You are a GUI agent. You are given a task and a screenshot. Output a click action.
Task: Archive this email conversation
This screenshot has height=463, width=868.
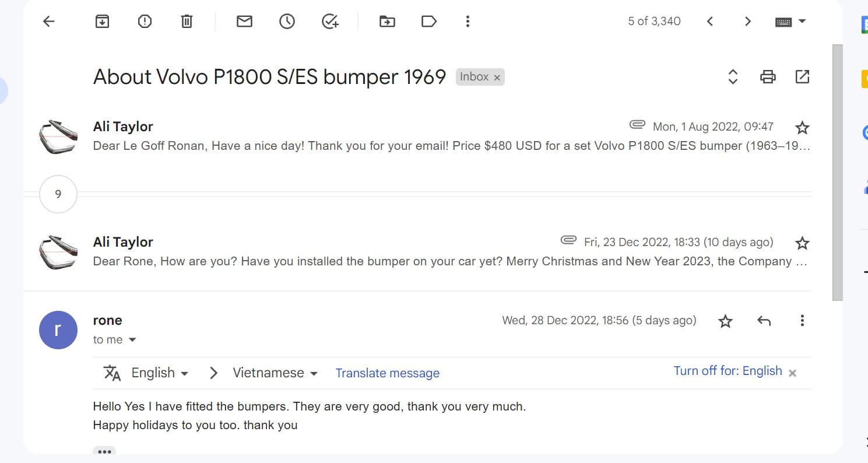click(102, 22)
